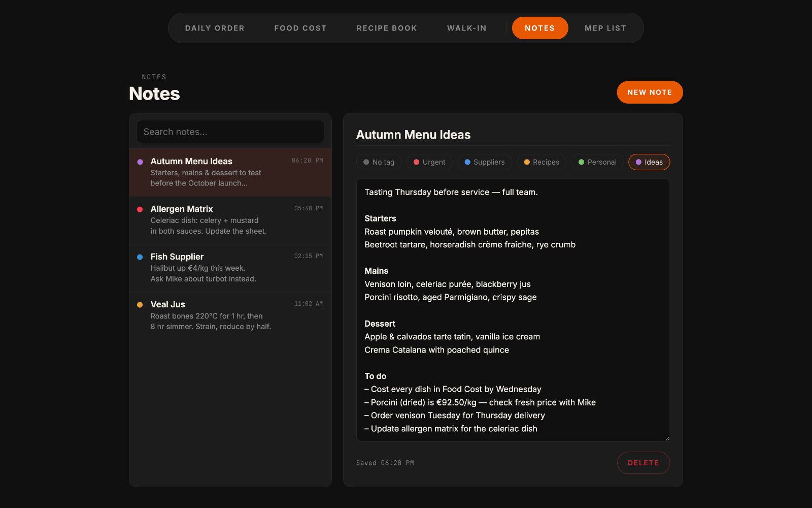
Task: Click the 'Crema Catalana with poached quince' line
Action: (436, 350)
